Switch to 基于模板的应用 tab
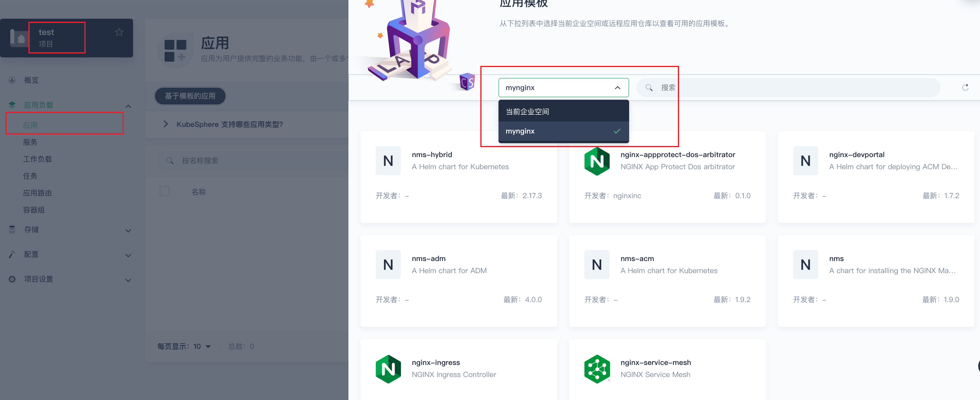Screen dimensions: 980x400 pos(190,96)
